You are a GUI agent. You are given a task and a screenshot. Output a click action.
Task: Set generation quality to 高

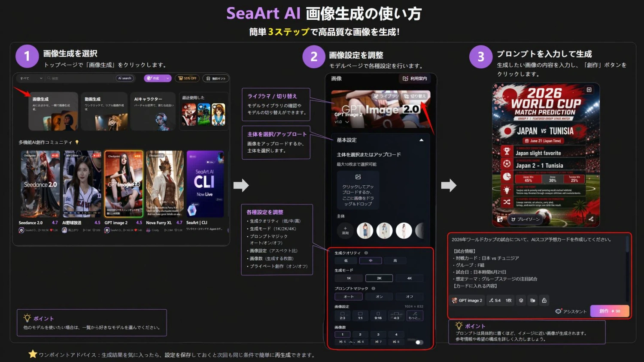click(x=395, y=261)
